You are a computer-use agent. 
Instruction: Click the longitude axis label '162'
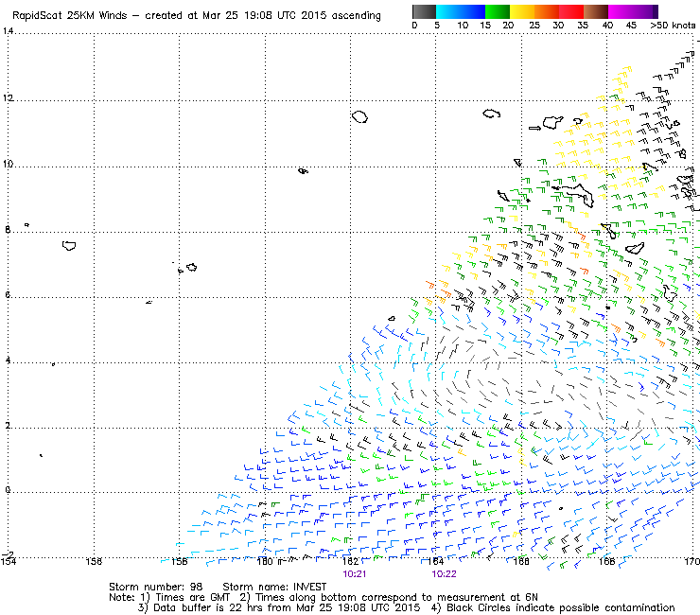350,561
